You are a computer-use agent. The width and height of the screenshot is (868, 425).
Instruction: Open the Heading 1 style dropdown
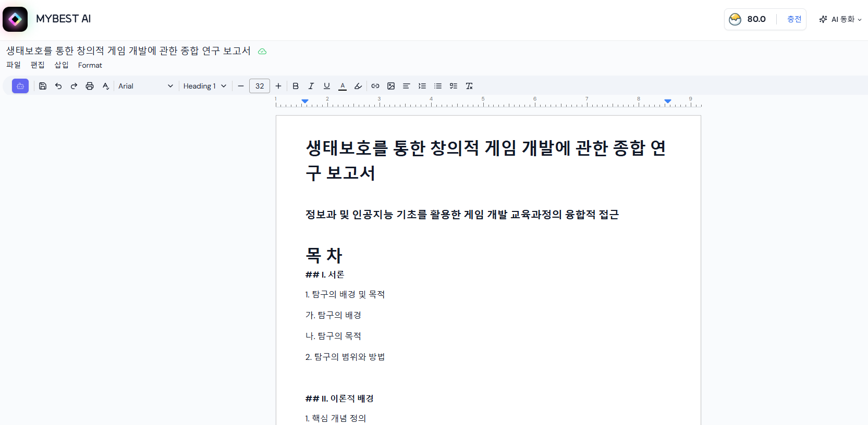point(205,86)
